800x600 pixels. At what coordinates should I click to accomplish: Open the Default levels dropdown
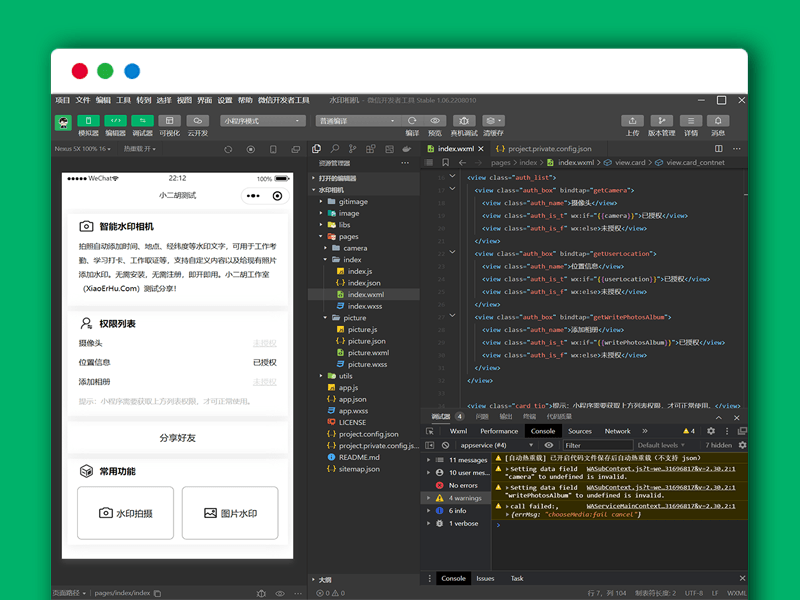pos(661,445)
